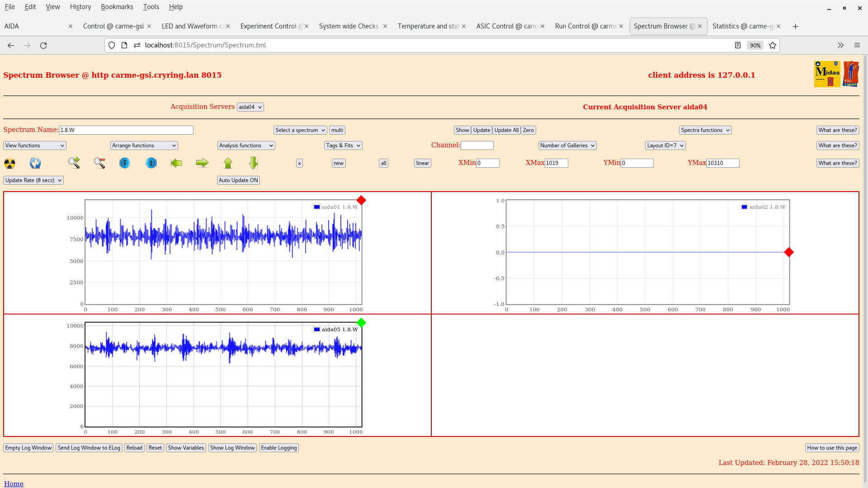Toggle the linear scale button

(423, 163)
